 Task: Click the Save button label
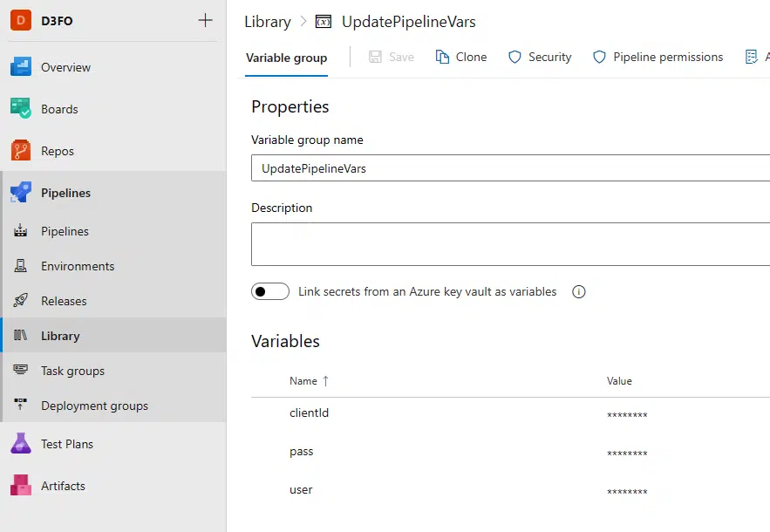click(x=401, y=57)
